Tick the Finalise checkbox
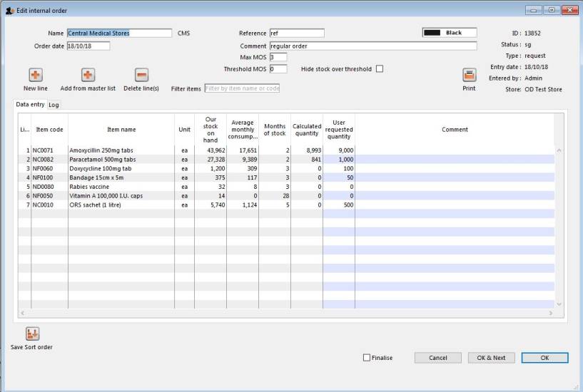Viewport: 583px width, 392px height. pos(367,358)
